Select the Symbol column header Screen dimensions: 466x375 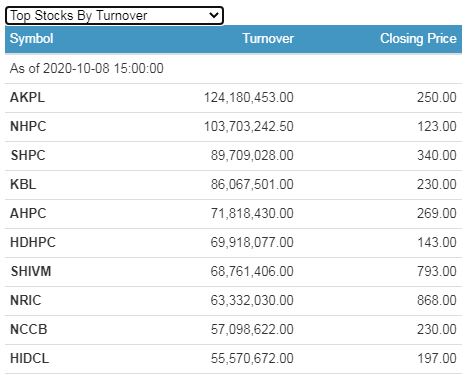(x=31, y=38)
